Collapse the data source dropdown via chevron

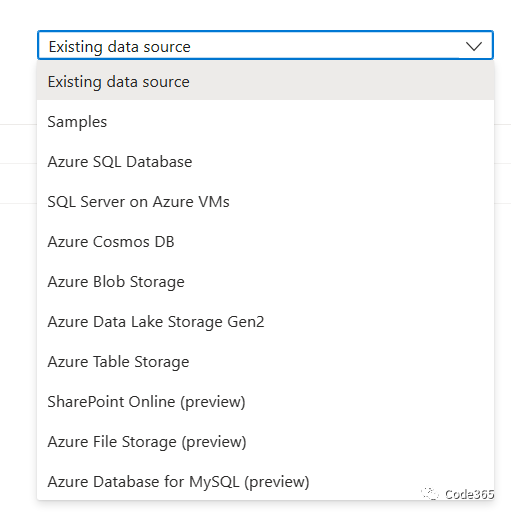pyautogui.click(x=474, y=46)
